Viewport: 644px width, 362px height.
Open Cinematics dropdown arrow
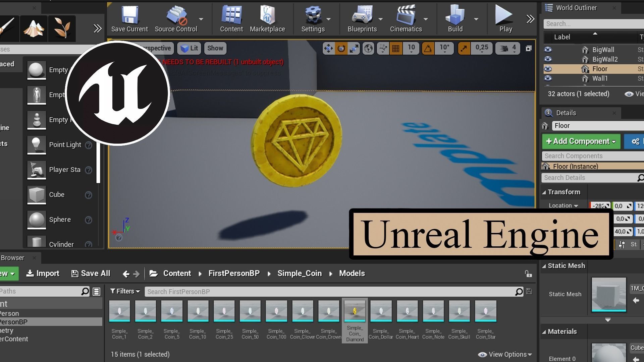(x=425, y=19)
